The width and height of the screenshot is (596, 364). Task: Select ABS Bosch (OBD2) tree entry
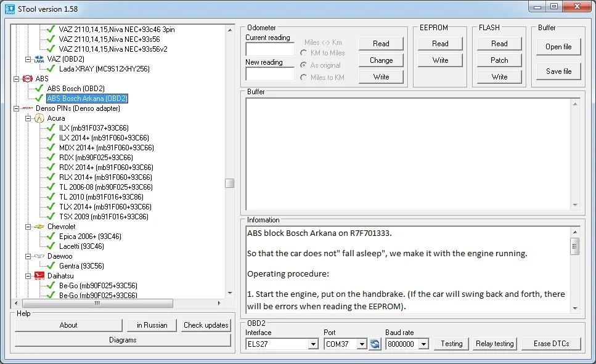pyautogui.click(x=76, y=89)
